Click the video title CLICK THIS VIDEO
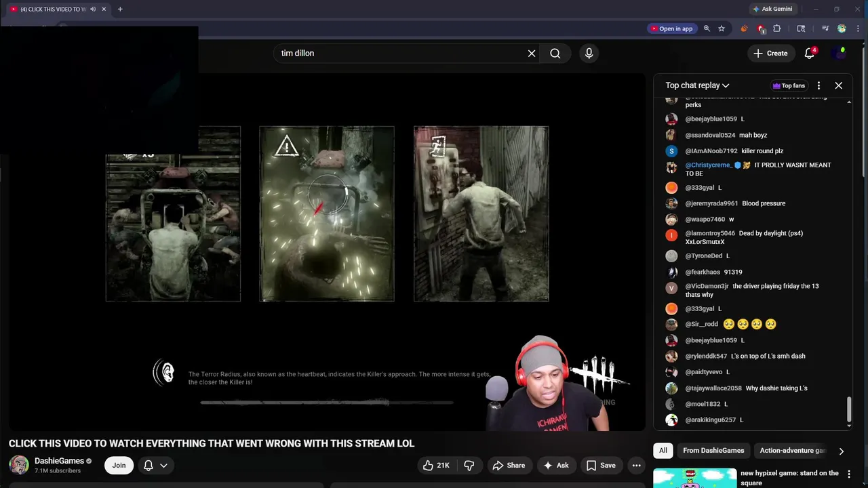Screen dimensions: 868x488 pyautogui.click(x=212, y=443)
